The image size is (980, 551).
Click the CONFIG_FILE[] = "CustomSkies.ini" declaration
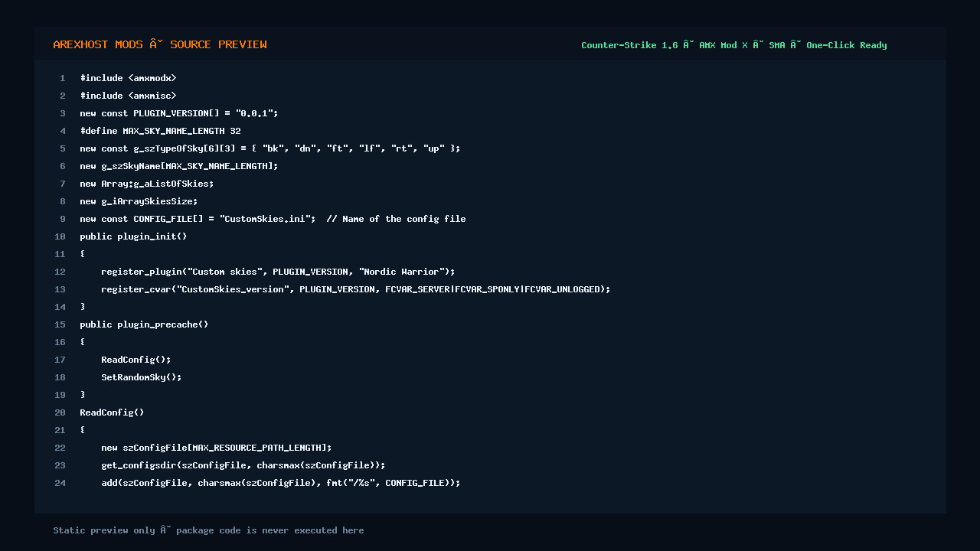pos(198,219)
